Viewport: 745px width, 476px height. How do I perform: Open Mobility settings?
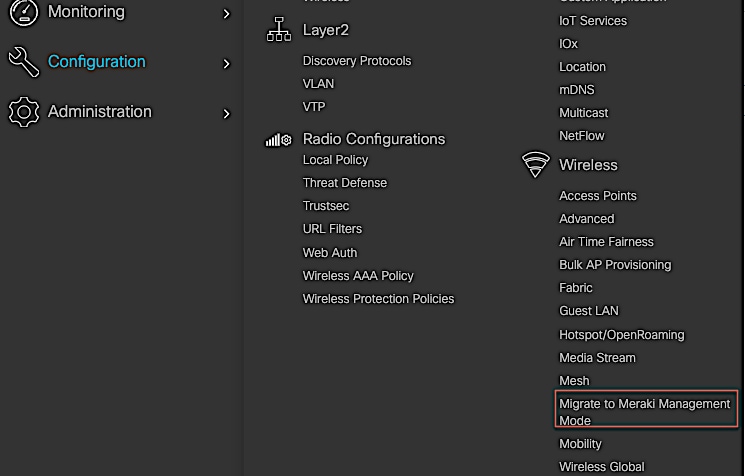pos(580,444)
